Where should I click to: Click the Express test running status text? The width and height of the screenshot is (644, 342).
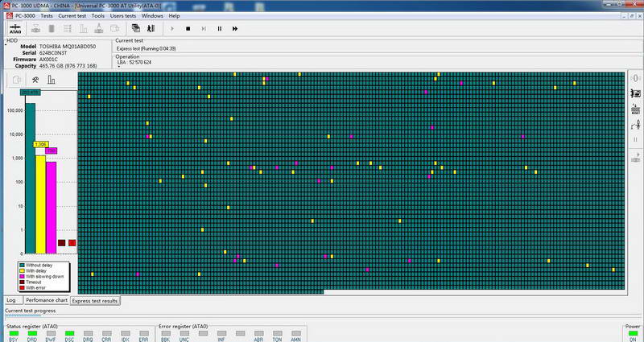coord(147,48)
